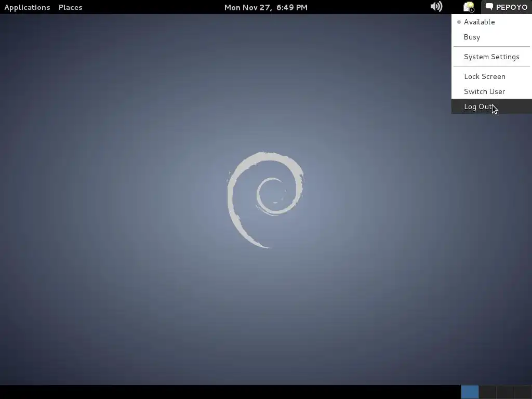Image resolution: width=532 pixels, height=399 pixels.
Task: Switch to the third workspace in switcher
Action: click(505, 392)
